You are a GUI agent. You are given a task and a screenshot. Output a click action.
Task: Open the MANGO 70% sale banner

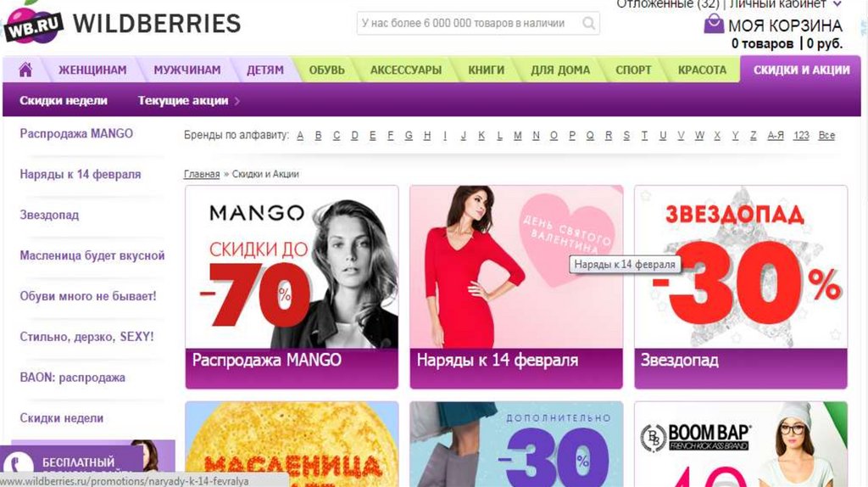[x=292, y=287]
